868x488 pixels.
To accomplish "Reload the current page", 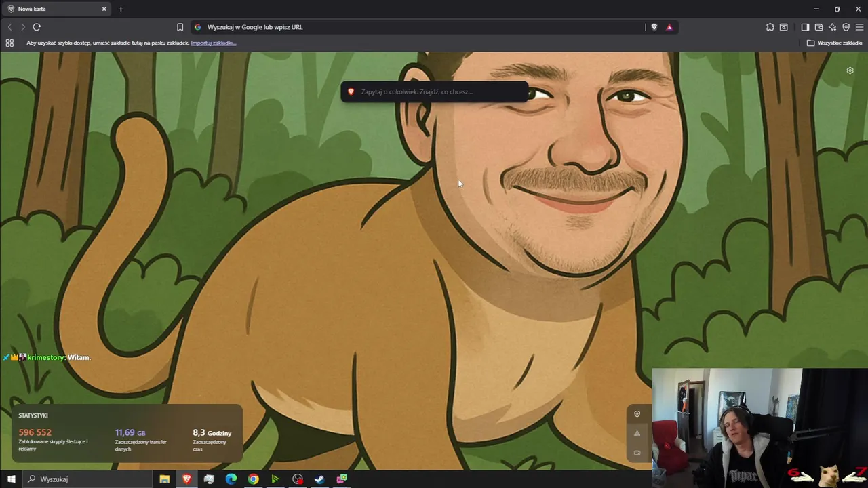I will pos(37,27).
